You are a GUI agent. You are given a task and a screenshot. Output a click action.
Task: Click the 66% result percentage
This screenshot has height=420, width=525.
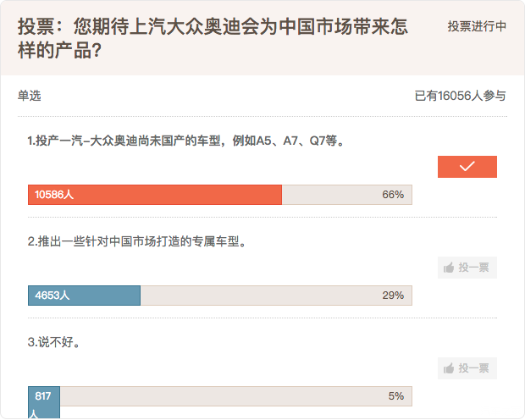393,195
